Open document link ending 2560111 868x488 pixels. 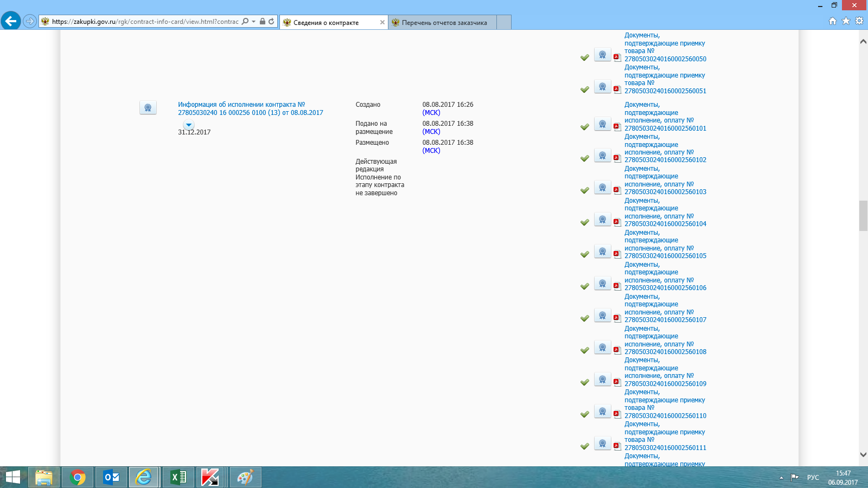tap(665, 436)
